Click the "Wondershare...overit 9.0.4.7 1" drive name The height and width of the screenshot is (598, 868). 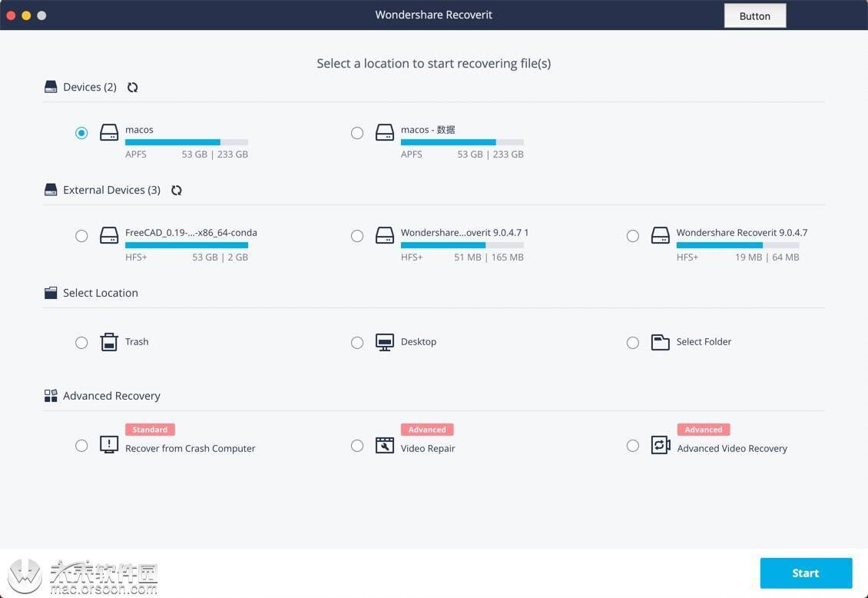tap(465, 233)
